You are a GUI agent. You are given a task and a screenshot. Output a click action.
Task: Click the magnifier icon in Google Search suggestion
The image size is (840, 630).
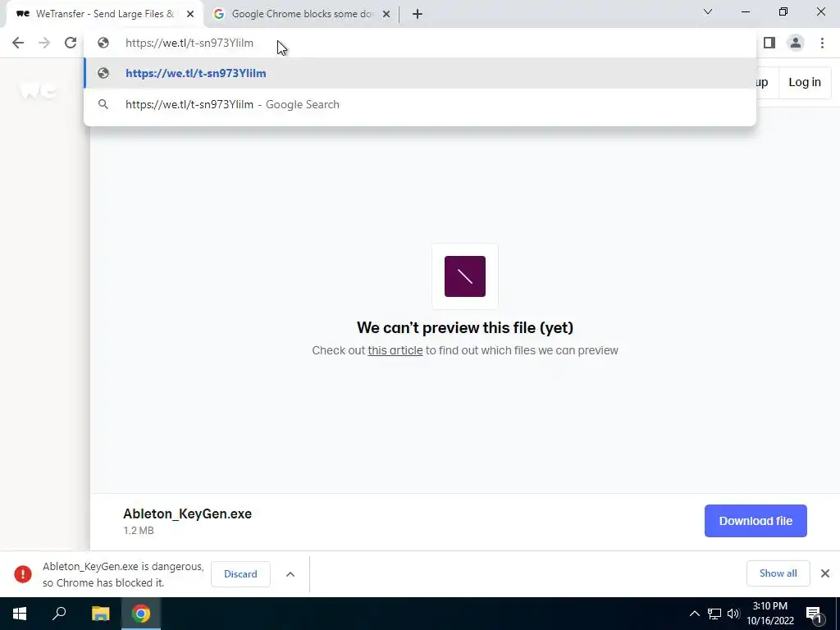(x=103, y=104)
